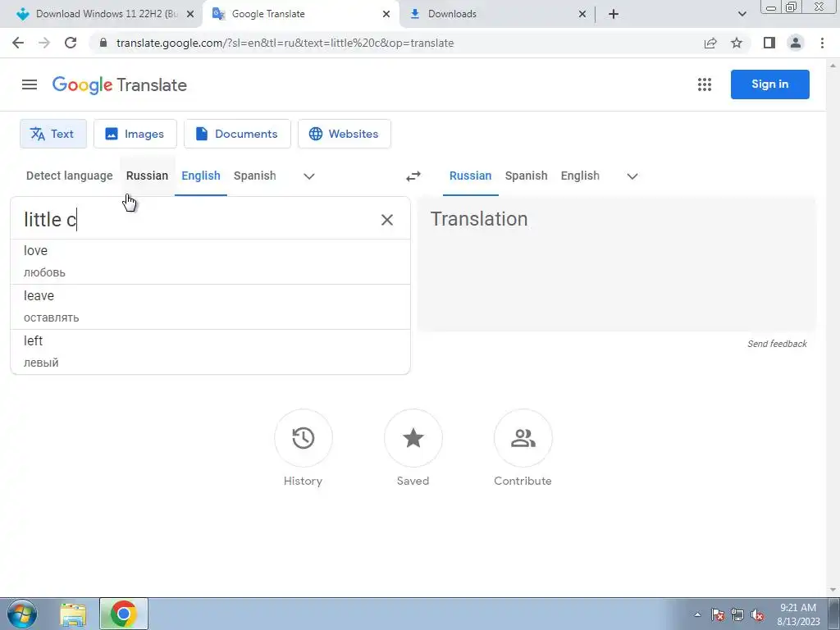Open Windows Start menu
Viewport: 840px width, 630px height.
(x=22, y=614)
